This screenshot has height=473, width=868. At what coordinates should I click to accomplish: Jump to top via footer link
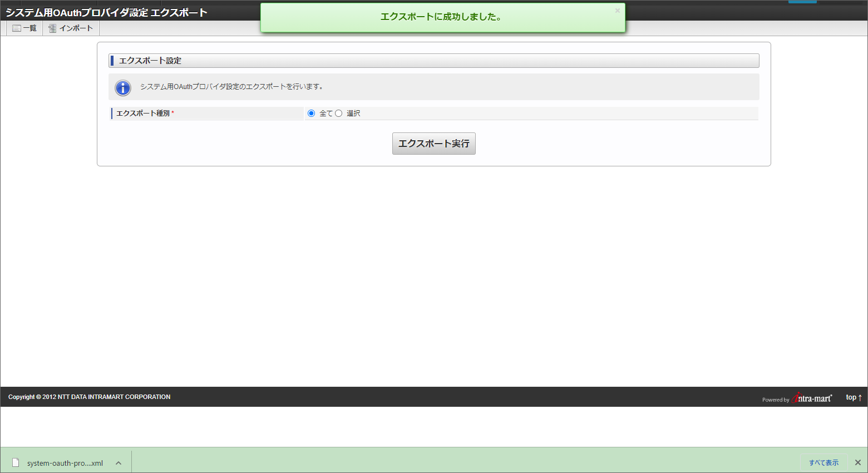(854, 397)
